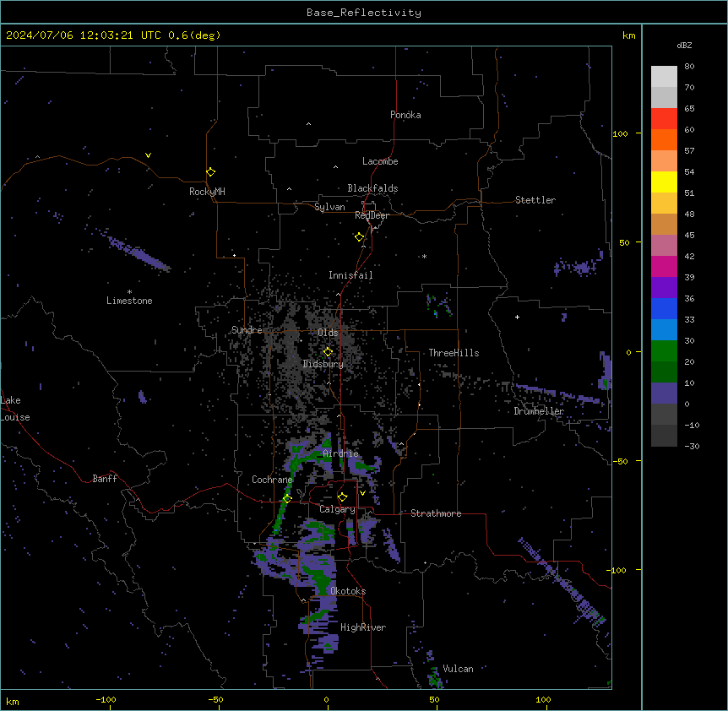Click the yellow V marker northwest of RockyMH
728x711 pixels.
pos(148,155)
